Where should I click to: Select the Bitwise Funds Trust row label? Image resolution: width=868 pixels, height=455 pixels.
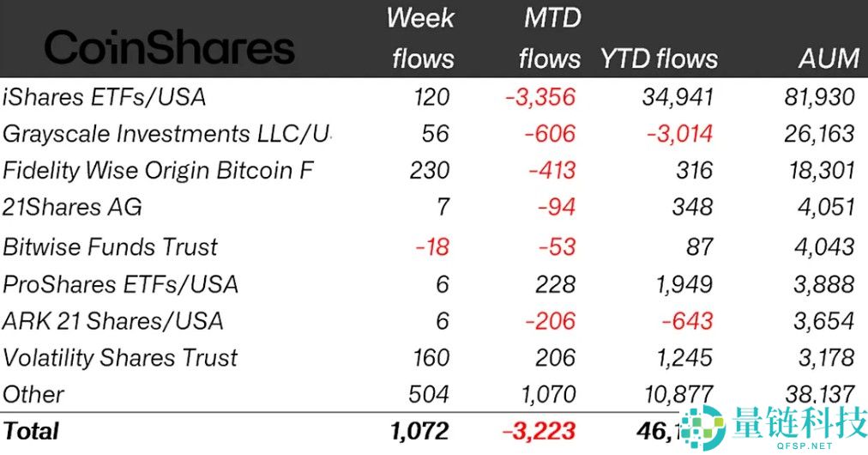111,246
